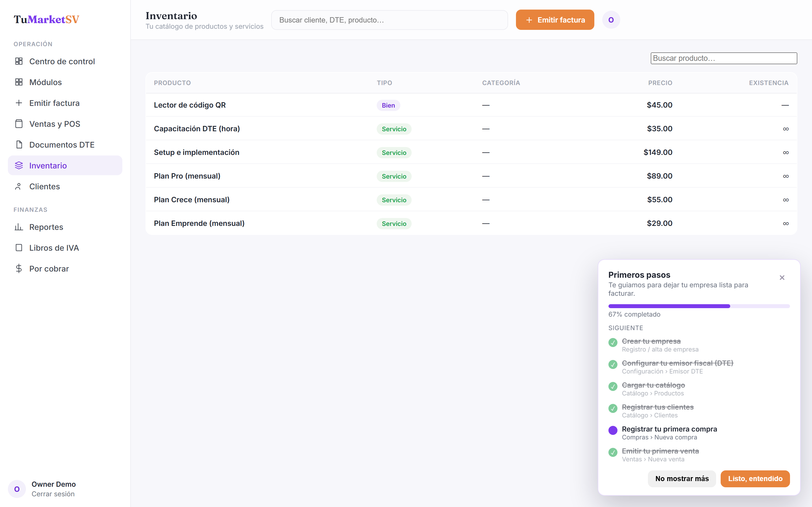This screenshot has width=812, height=507.
Task: Click the Libros de IVA book icon
Action: point(19,248)
